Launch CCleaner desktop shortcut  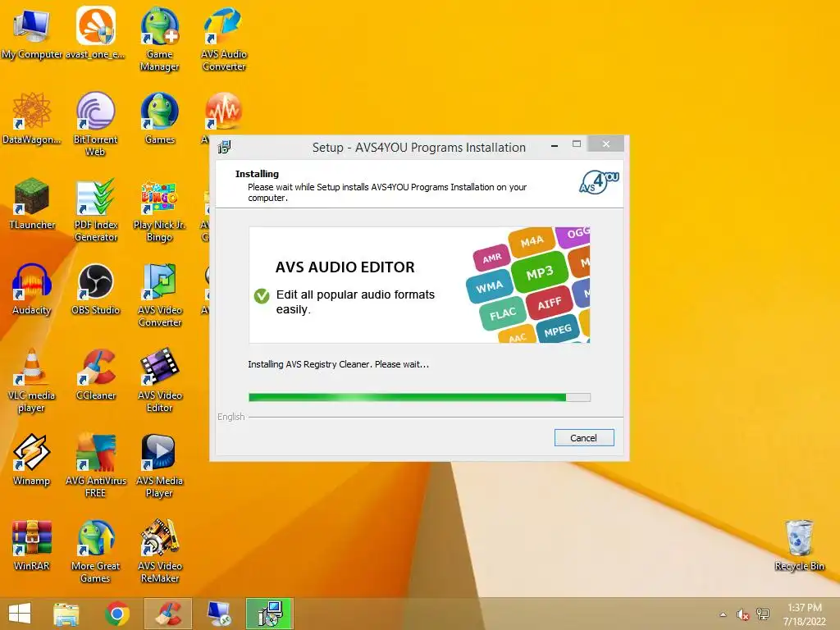pyautogui.click(x=95, y=374)
